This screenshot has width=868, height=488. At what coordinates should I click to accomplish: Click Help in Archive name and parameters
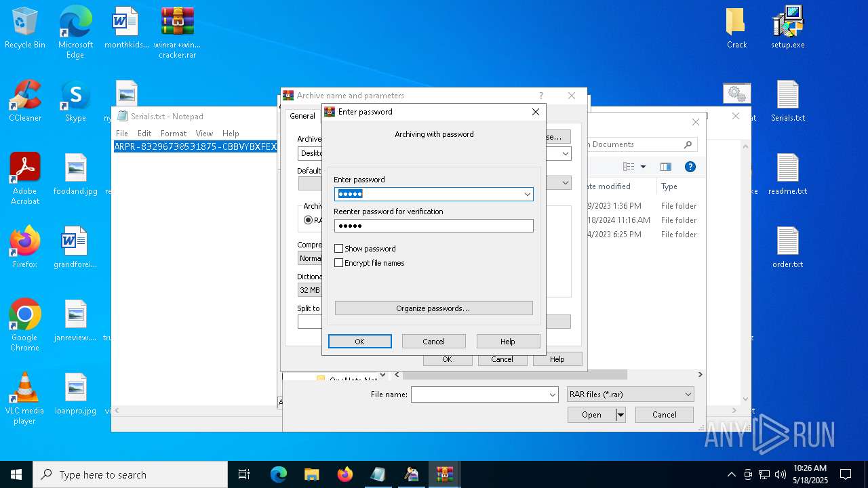557,359
